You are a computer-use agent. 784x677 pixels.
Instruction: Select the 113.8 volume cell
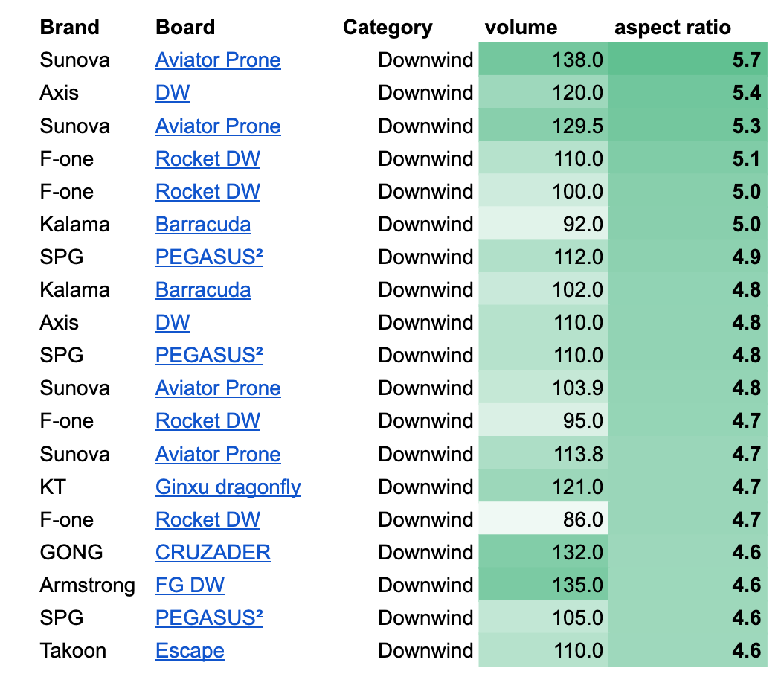pos(544,454)
